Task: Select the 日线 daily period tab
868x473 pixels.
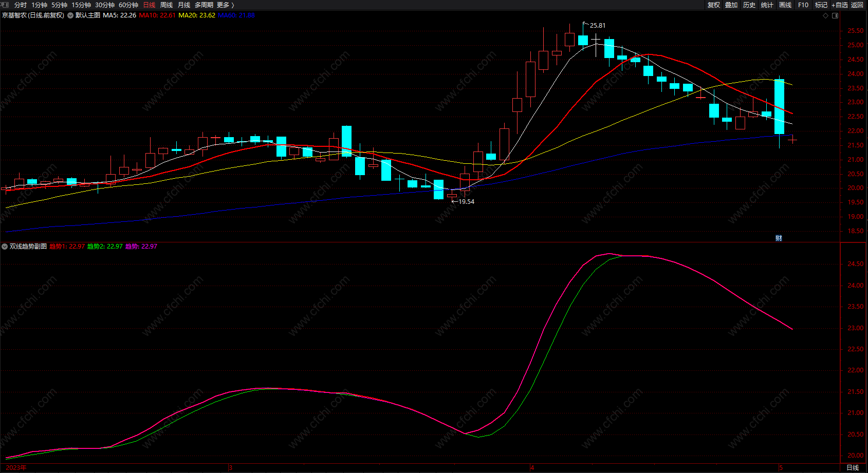Action: [149, 5]
